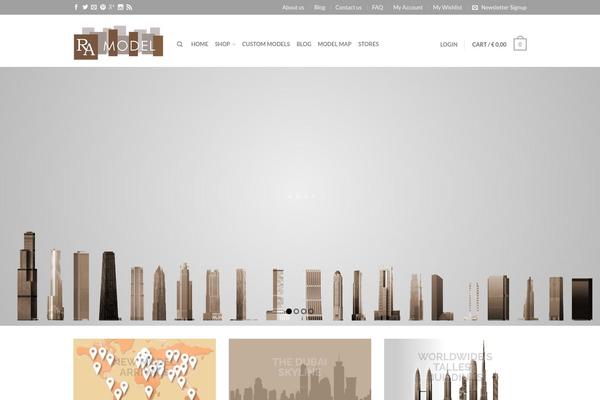Open the Cart / € 0,00 link
Image resolution: width=600 pixels, height=400 pixels.
(489, 44)
